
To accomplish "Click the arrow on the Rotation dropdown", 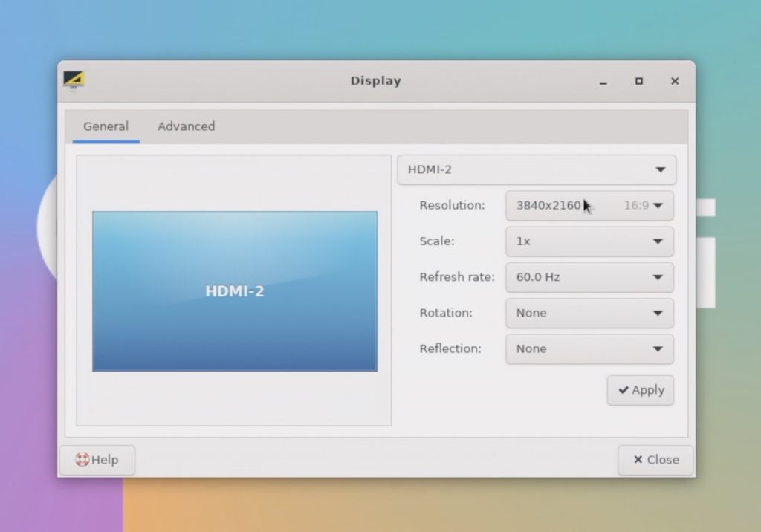I will tap(658, 313).
